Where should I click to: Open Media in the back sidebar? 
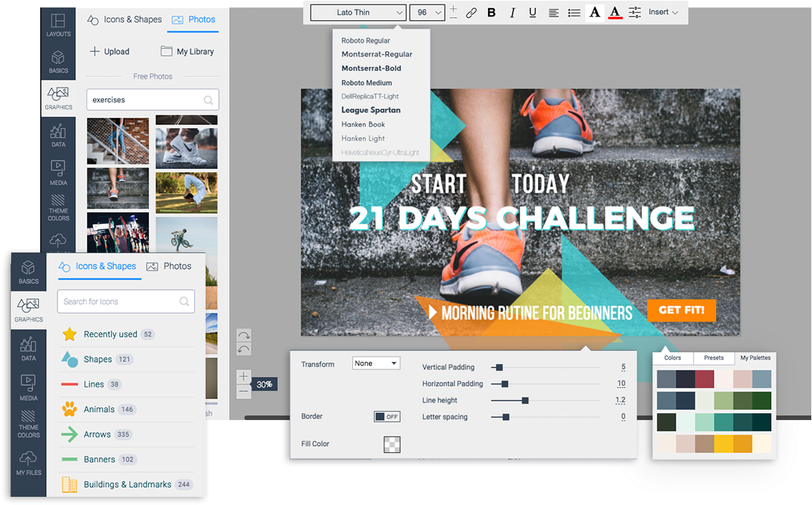(x=58, y=173)
